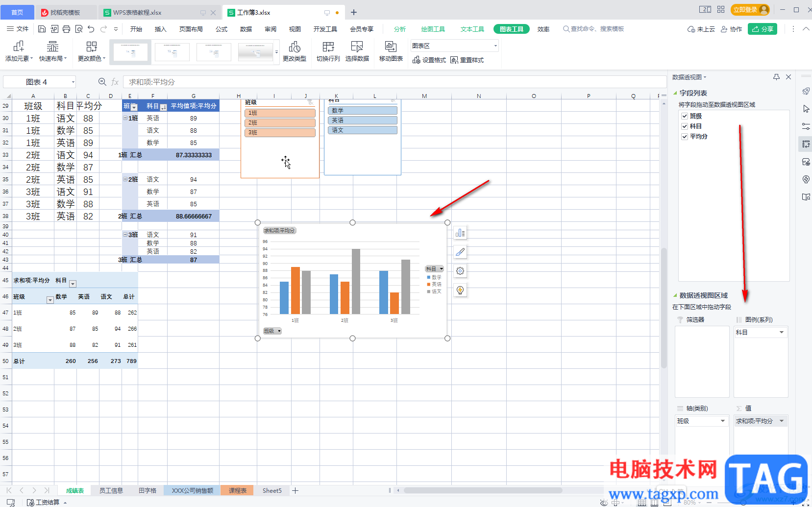Click the selection arrow icon in right sidebar
This screenshot has height=507, width=812.
(806, 109)
